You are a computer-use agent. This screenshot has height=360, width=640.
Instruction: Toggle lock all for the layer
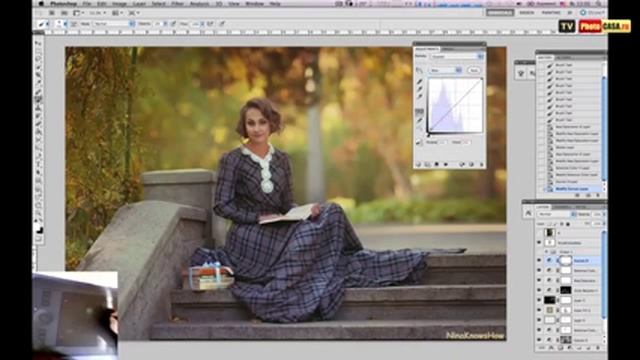(568, 224)
